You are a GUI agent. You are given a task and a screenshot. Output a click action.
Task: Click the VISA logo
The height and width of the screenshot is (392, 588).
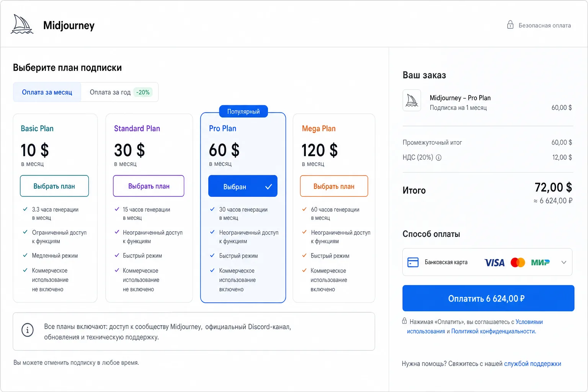click(x=494, y=263)
